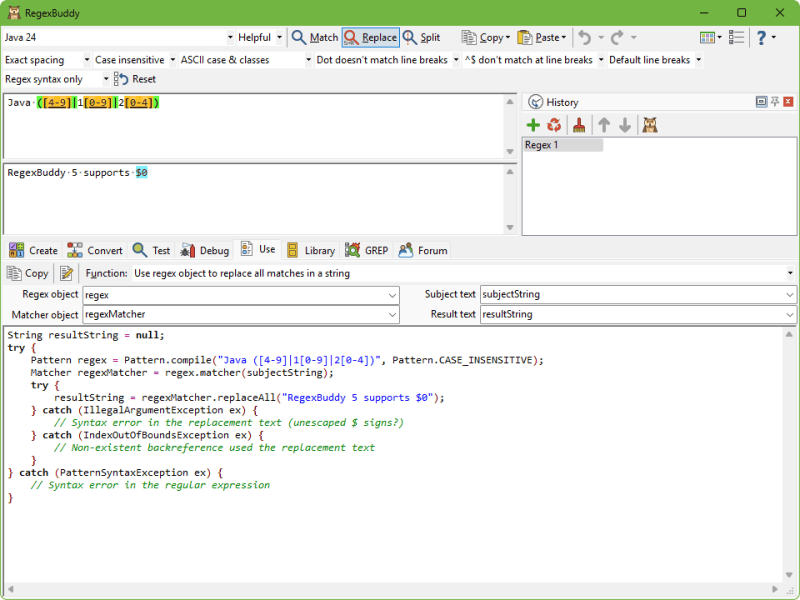Open the Help question mark menu
800x600 pixels.
point(765,37)
